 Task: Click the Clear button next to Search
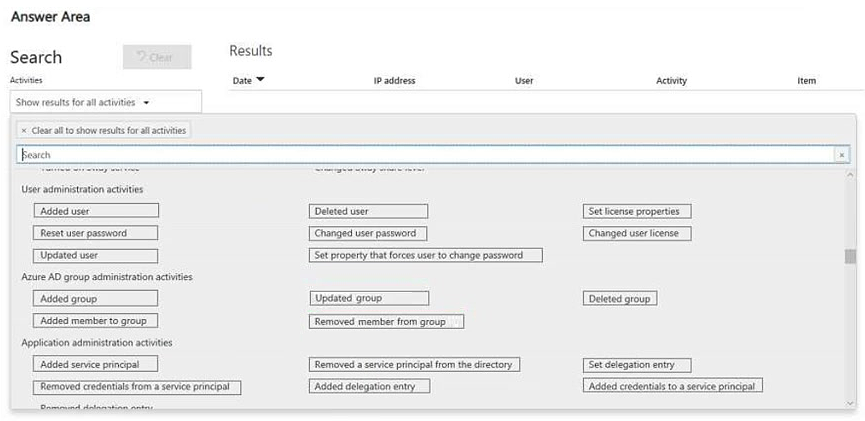coord(157,57)
